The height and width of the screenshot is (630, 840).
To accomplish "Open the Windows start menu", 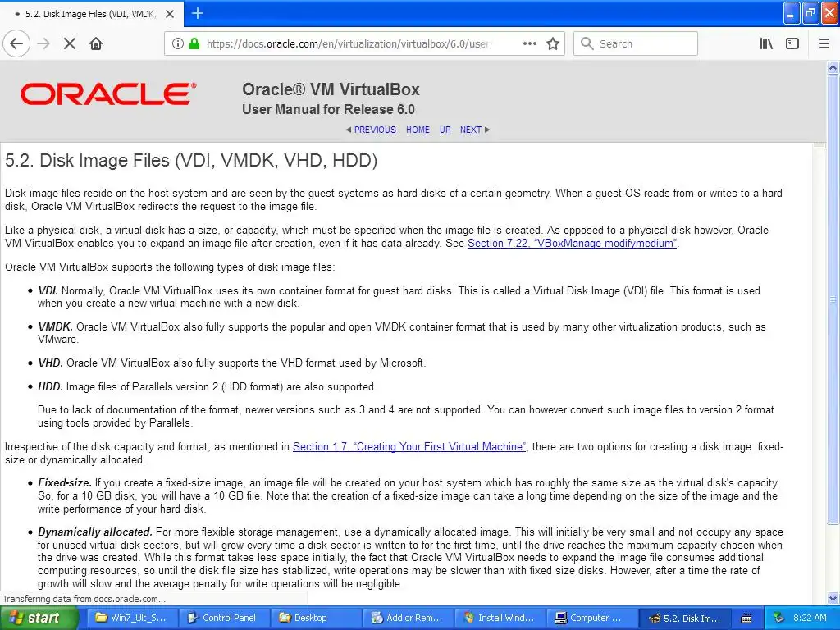I will point(39,619).
